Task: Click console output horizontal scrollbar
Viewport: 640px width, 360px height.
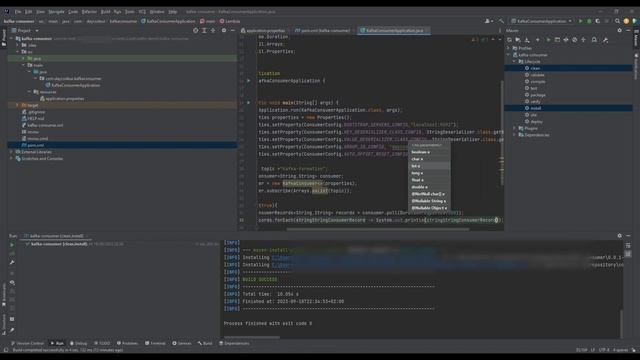Action: click(x=252, y=337)
